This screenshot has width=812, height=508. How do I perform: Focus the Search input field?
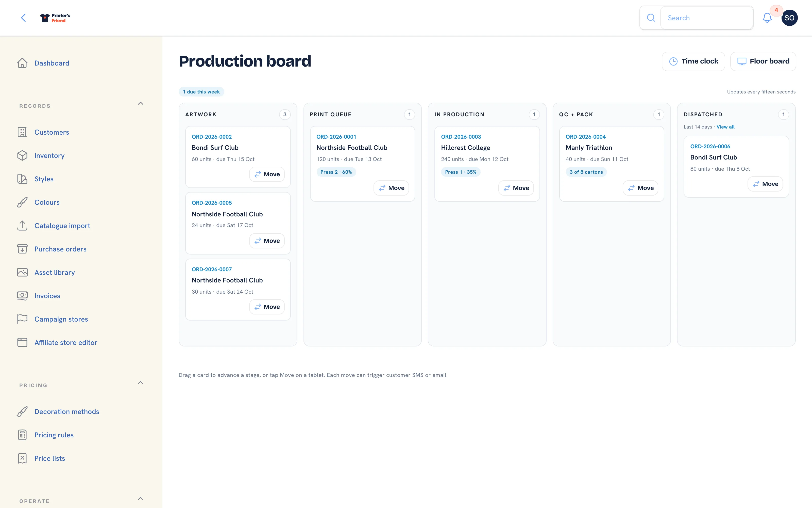tap(707, 18)
